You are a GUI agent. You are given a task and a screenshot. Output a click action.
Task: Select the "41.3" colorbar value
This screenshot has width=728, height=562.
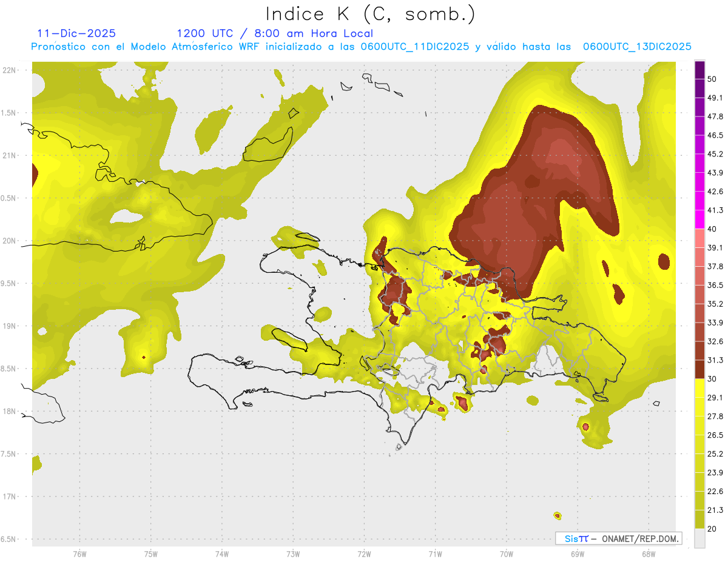715,210
